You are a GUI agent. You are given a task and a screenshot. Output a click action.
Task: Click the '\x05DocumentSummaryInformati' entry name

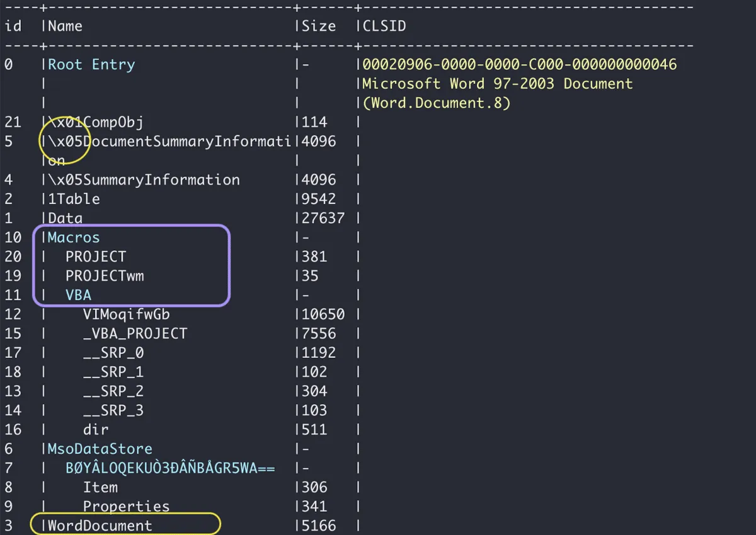pyautogui.click(x=169, y=141)
